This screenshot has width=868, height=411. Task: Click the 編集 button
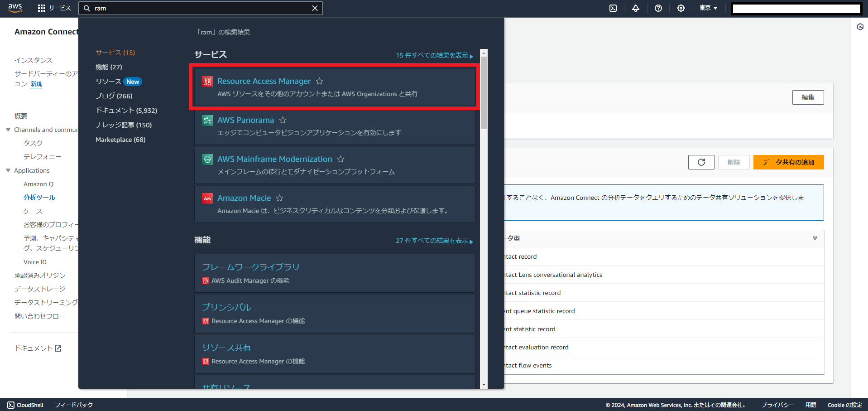point(808,97)
